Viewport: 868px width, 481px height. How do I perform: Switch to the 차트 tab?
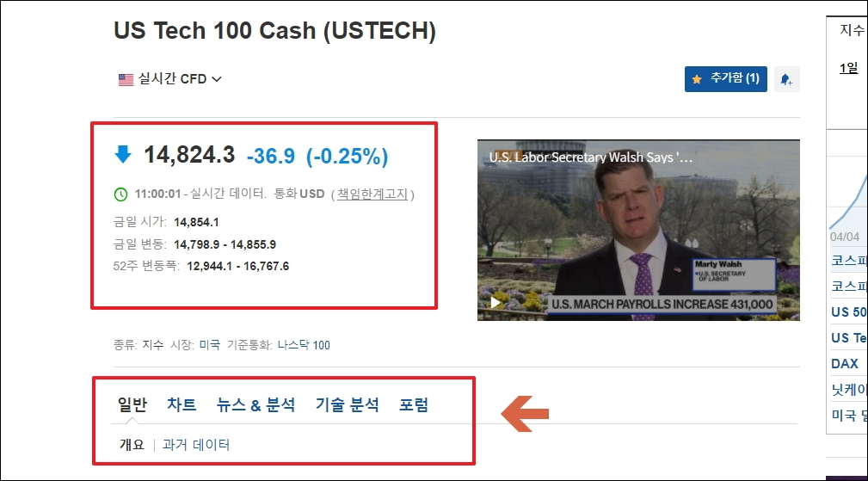tap(182, 404)
